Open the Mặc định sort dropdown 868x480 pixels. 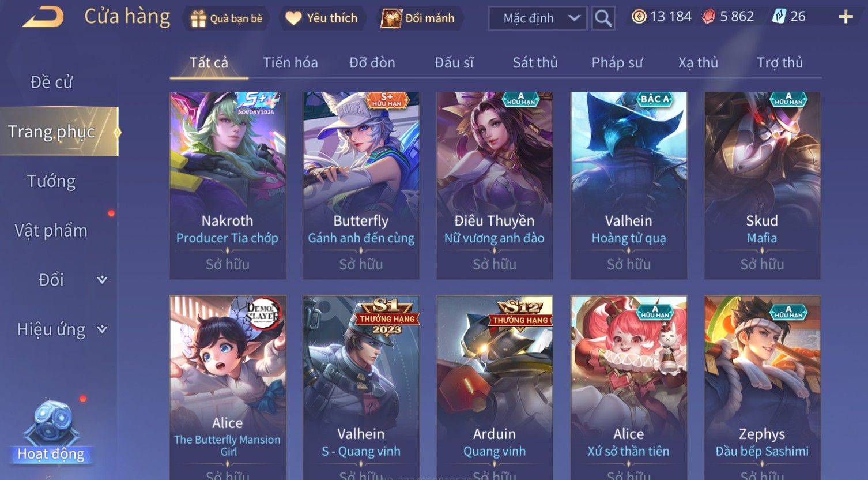point(538,18)
